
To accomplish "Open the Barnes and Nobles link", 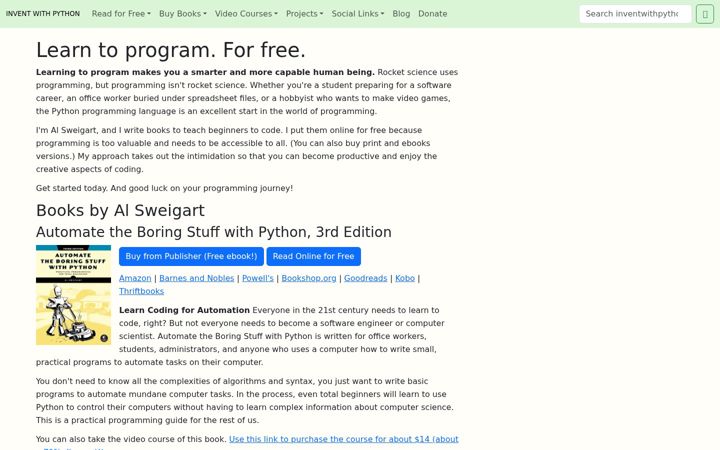I will coord(197,278).
